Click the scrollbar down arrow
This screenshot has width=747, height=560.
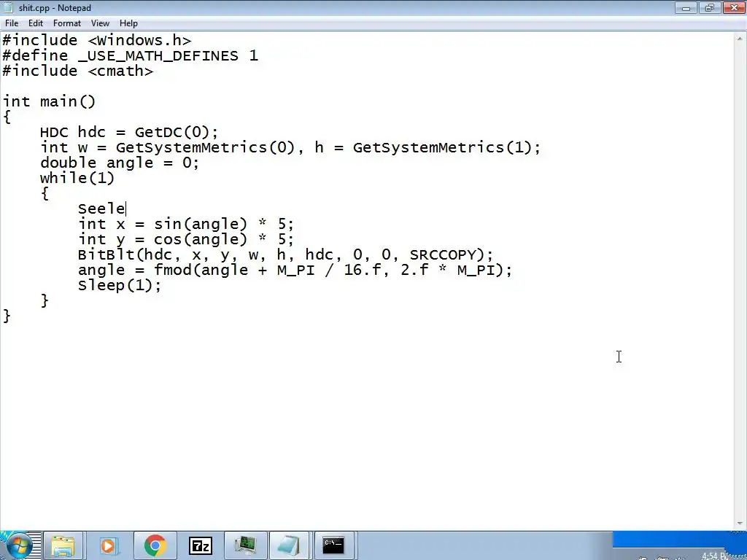tap(740, 523)
